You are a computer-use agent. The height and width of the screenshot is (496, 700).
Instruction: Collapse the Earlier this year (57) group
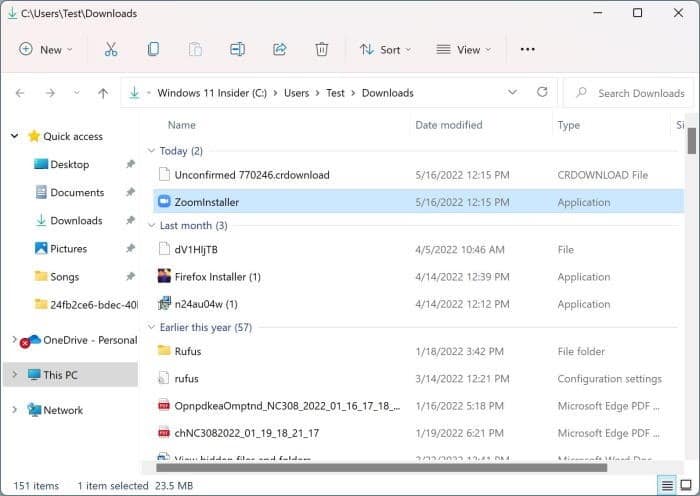151,327
